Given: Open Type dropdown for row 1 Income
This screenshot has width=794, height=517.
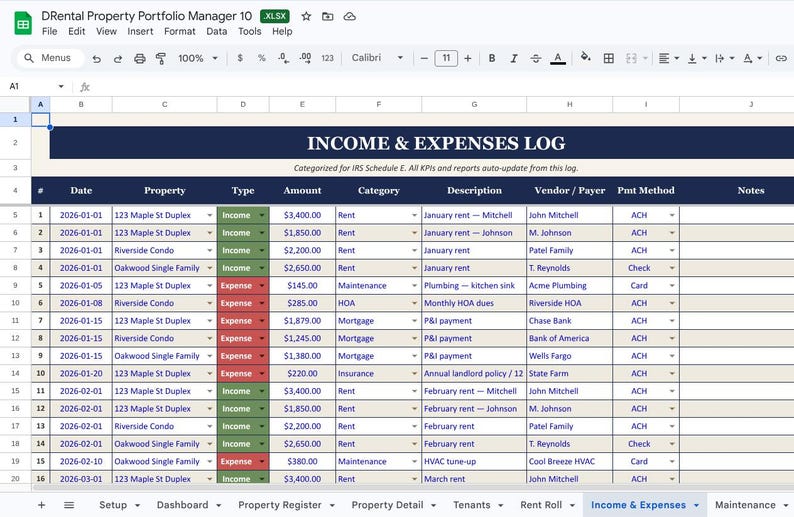Looking at the screenshot, I should [x=262, y=215].
